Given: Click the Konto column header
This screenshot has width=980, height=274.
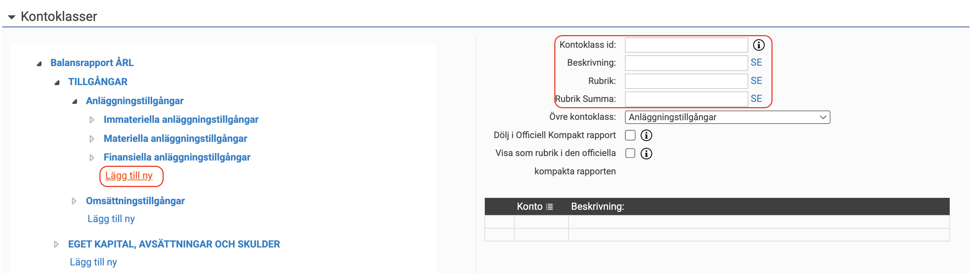Looking at the screenshot, I should point(530,207).
